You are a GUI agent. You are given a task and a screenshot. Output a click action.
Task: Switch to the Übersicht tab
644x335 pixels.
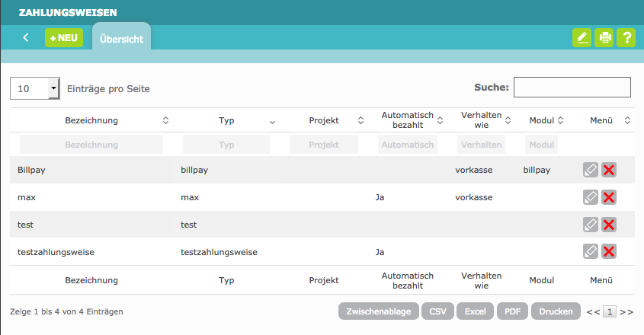[121, 39]
